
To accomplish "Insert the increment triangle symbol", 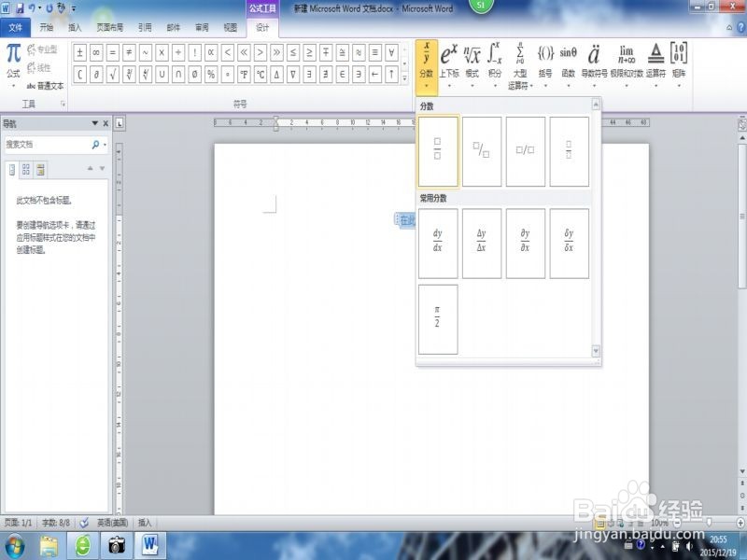I will pyautogui.click(x=276, y=75).
